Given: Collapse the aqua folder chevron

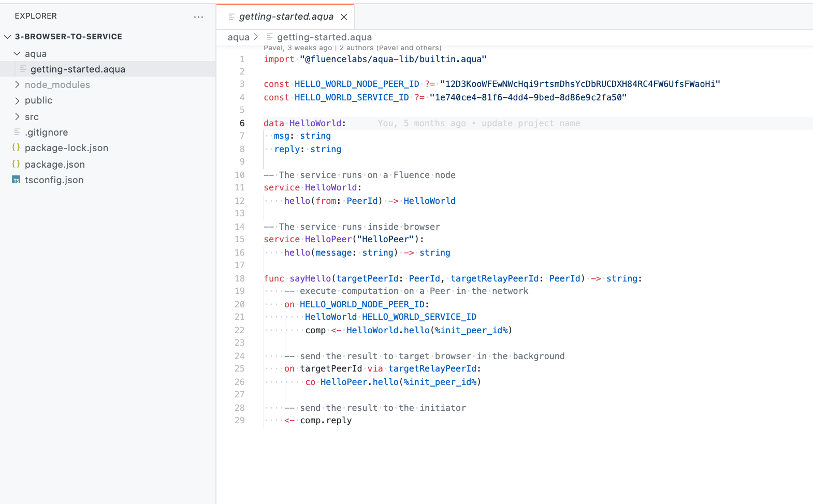Looking at the screenshot, I should 17,54.
